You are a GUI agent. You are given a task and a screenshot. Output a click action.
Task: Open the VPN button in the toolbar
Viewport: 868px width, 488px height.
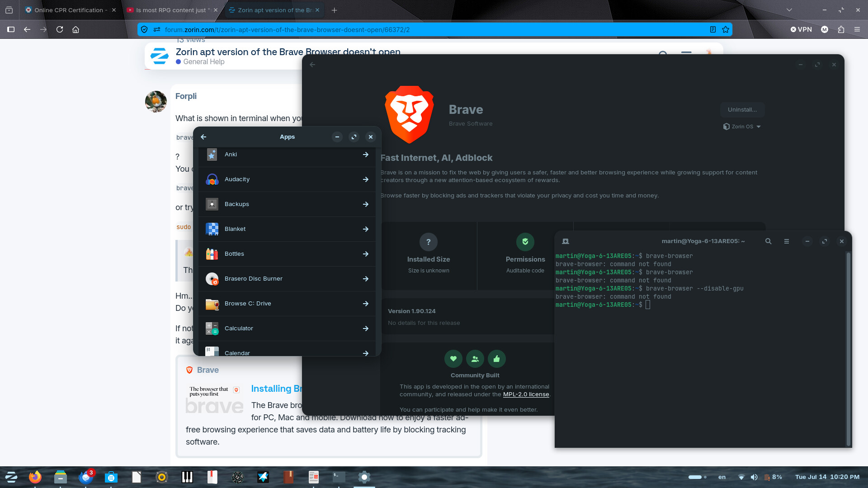[801, 29]
